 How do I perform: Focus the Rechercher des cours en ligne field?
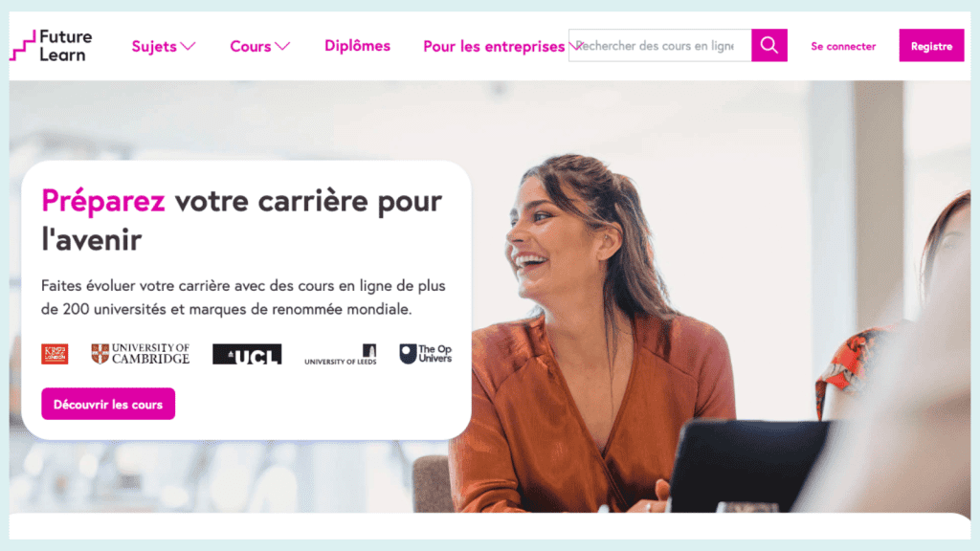coord(660,45)
